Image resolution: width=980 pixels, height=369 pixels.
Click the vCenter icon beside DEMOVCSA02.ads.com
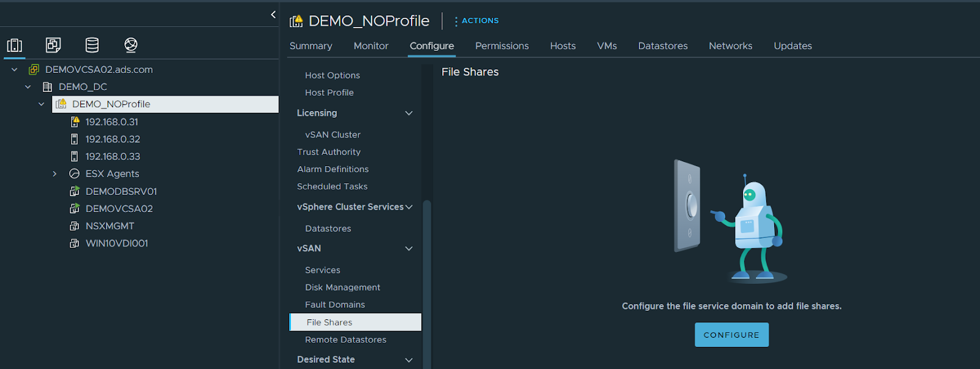click(x=34, y=69)
